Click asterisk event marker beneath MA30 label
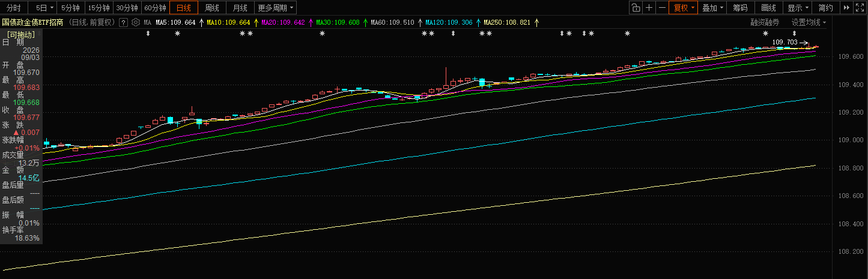 (x=322, y=34)
